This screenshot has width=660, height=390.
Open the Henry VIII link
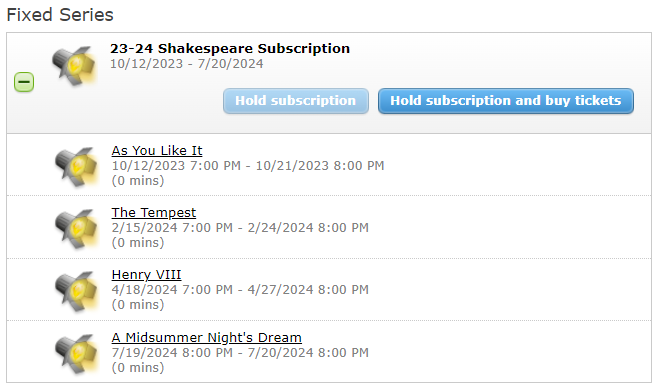coord(146,275)
